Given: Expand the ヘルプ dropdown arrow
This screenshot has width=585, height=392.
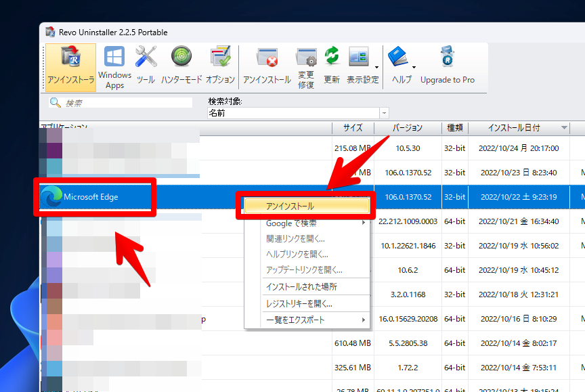Looking at the screenshot, I should click(414, 68).
